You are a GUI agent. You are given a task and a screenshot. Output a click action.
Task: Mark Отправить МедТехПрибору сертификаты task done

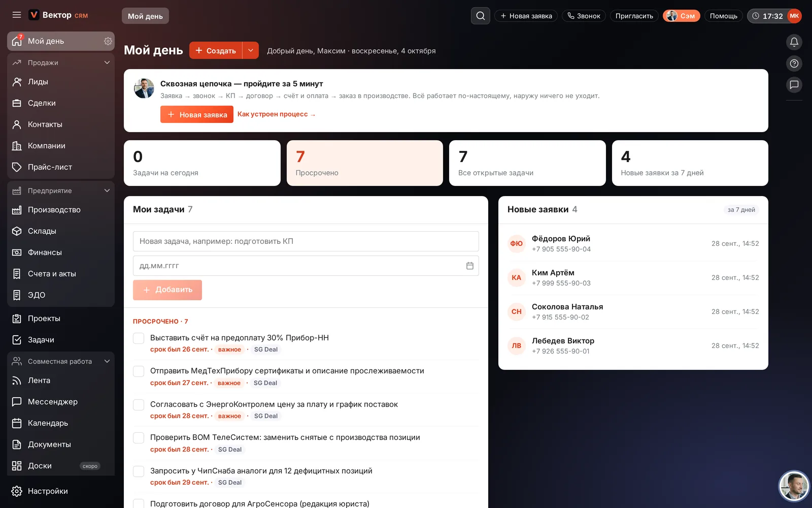pyautogui.click(x=139, y=371)
